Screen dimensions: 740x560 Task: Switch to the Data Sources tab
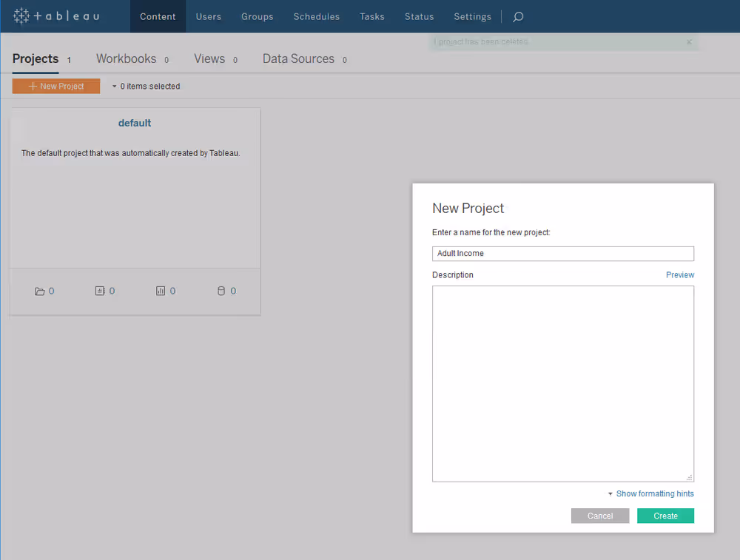[298, 59]
